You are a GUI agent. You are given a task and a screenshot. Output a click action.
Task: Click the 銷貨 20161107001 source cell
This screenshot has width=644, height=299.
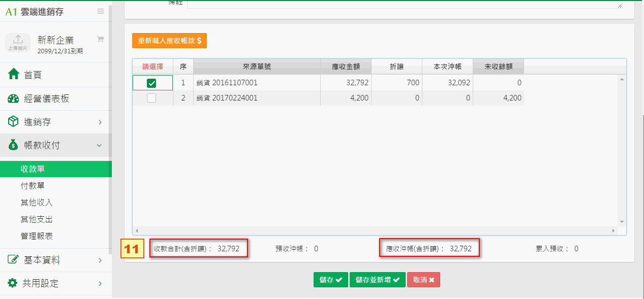coord(257,83)
